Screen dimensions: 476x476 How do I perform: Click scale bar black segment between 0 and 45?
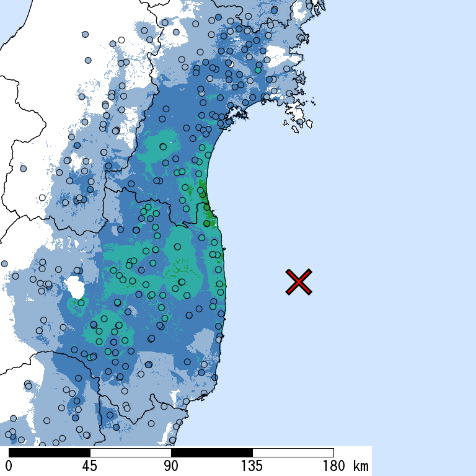click(x=50, y=452)
